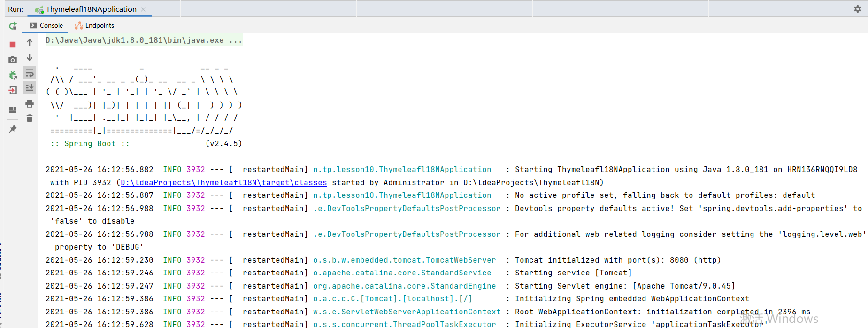This screenshot has height=328, width=868.
Task: Click logger name o.a.c.c.C.[Tomcat].[localhost].[/]
Action: coord(393,299)
